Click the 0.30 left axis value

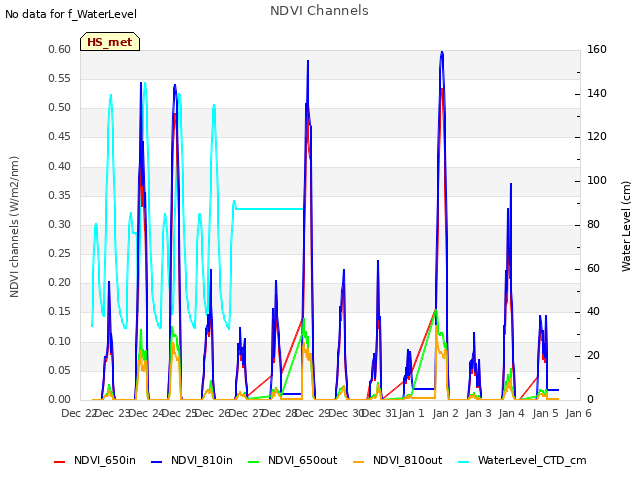pyautogui.click(x=60, y=225)
